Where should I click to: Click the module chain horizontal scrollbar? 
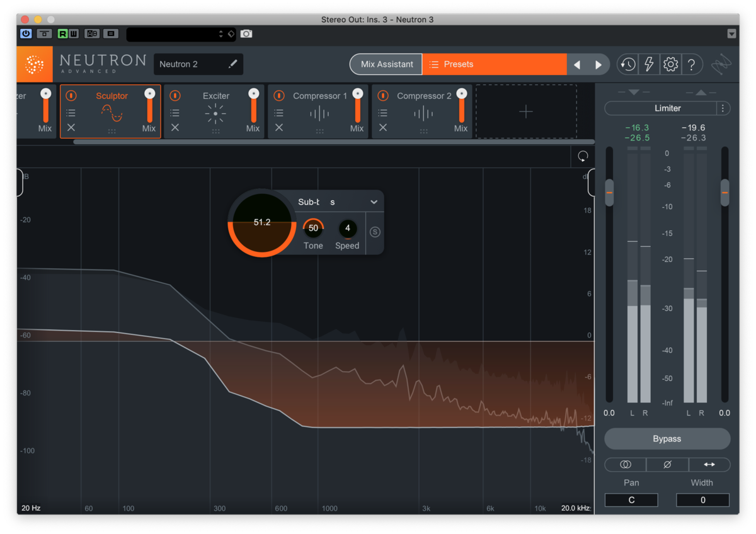coord(334,142)
